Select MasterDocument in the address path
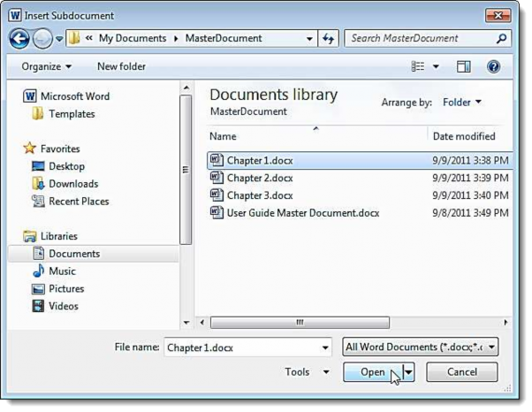The width and height of the screenshot is (532, 412). click(x=224, y=38)
